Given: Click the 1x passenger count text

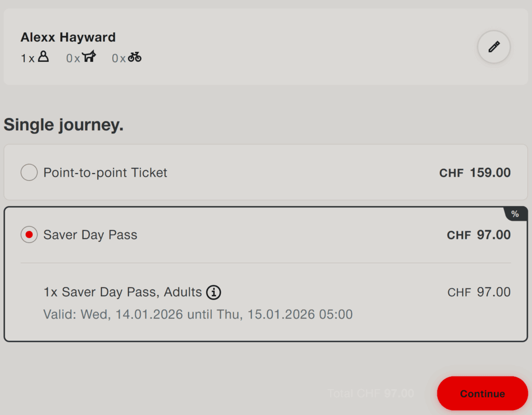Looking at the screenshot, I should tap(28, 58).
